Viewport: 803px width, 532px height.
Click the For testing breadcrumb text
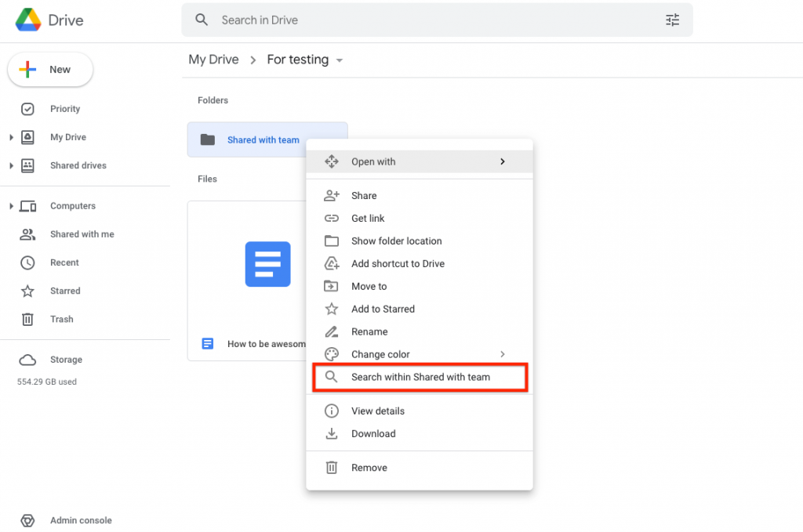[x=297, y=60]
